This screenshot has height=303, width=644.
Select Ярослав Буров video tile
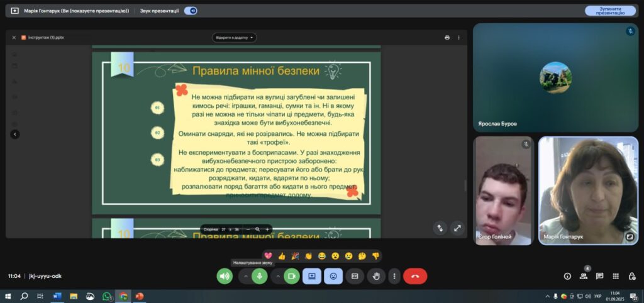[555, 77]
